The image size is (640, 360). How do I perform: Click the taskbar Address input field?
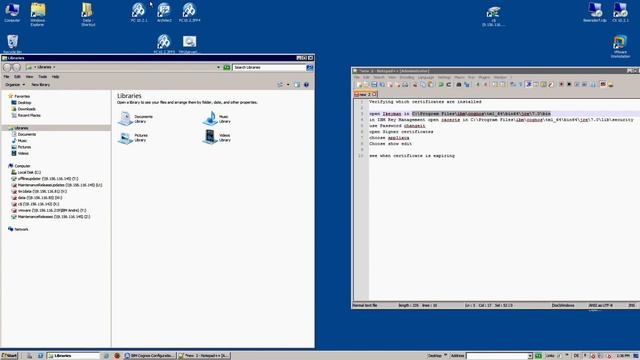[x=497, y=356]
